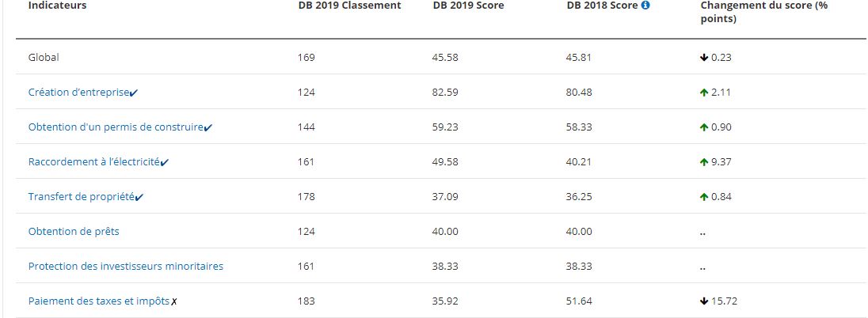
Task: Open the Transfert de propriété link
Action: click(81, 197)
